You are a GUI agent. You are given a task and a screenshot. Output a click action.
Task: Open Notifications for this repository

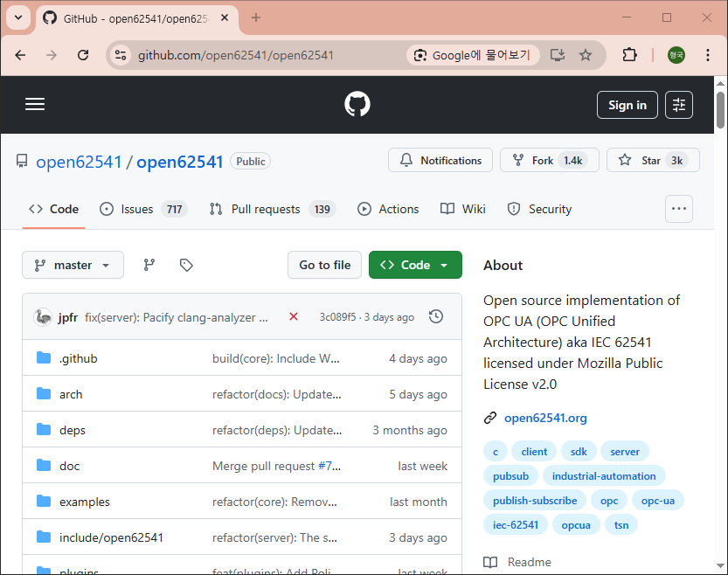(440, 160)
